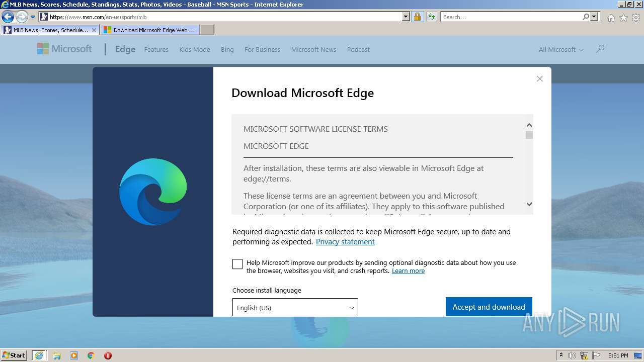Click the security lock icon

click(x=417, y=17)
